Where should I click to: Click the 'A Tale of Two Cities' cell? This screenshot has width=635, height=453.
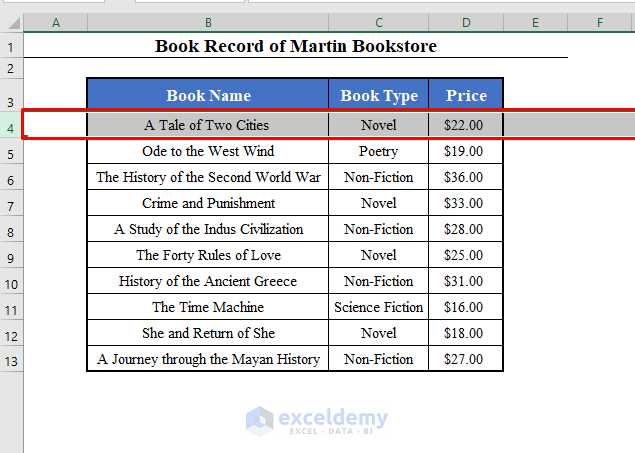point(207,125)
